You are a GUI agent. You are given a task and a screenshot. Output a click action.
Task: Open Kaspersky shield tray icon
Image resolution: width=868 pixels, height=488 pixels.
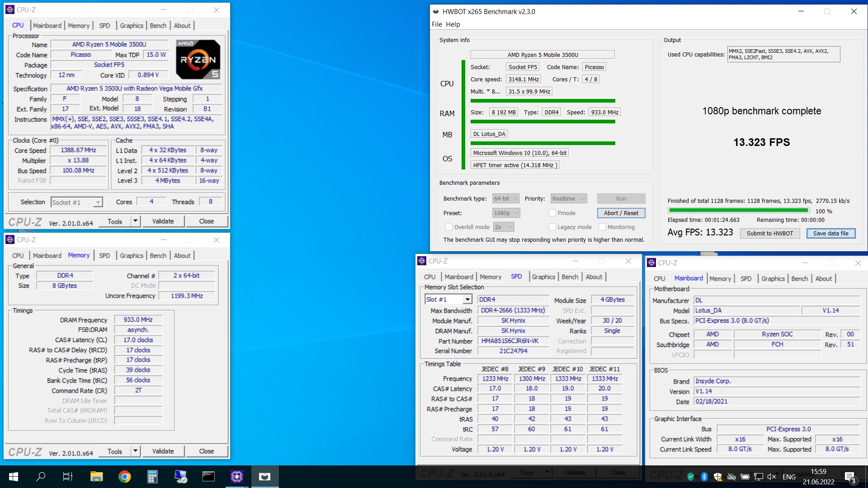click(x=690, y=477)
